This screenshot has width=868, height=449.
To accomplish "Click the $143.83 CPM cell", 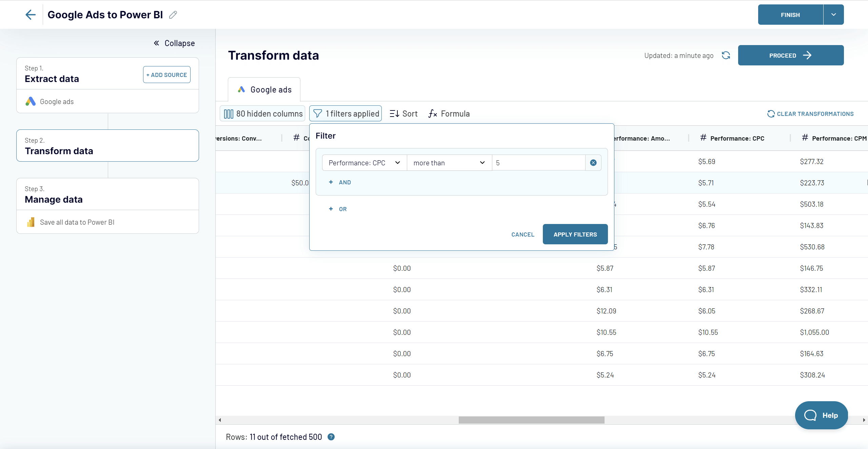I will pos(811,225).
